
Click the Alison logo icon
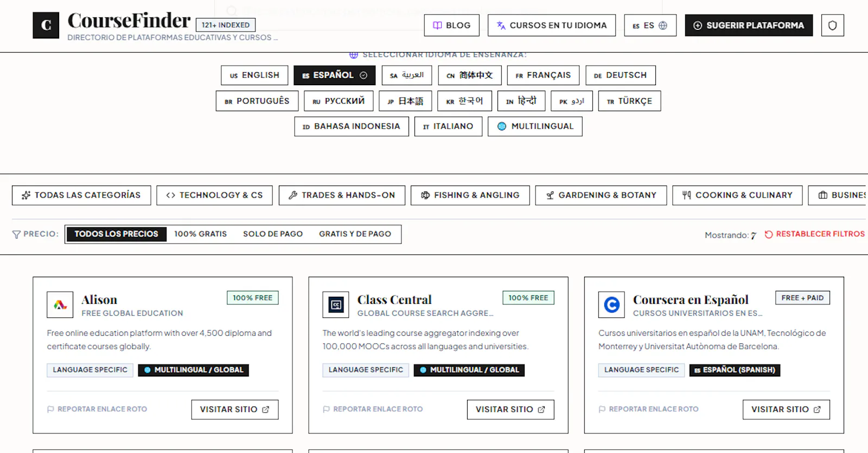[x=60, y=305]
